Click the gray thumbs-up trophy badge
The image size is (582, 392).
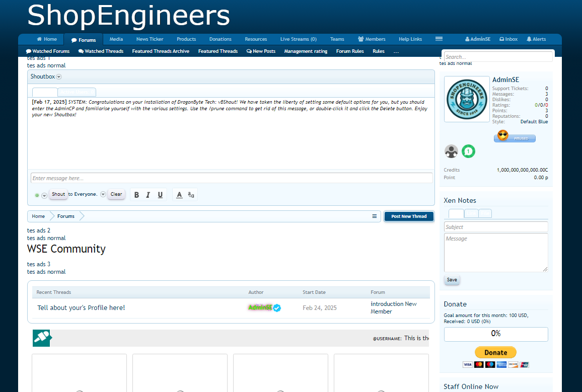pos(451,151)
